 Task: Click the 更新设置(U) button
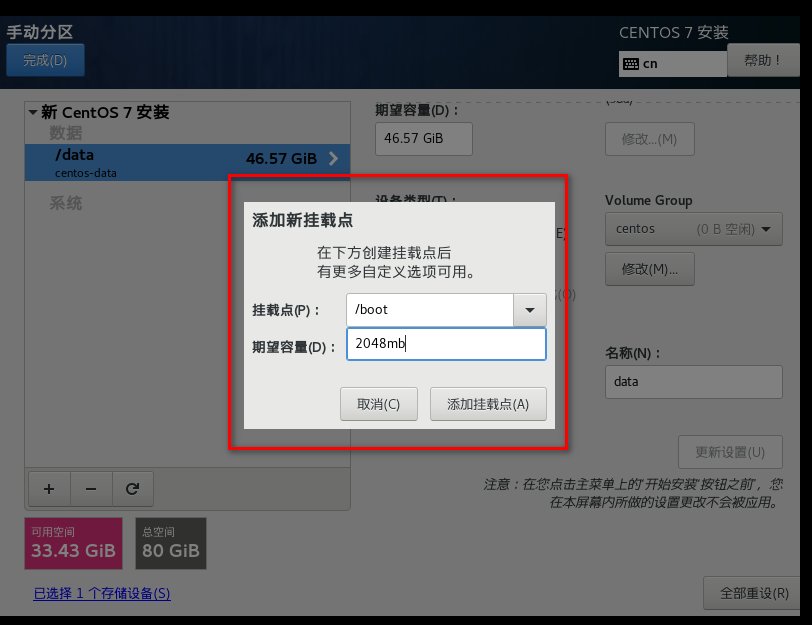tap(730, 452)
